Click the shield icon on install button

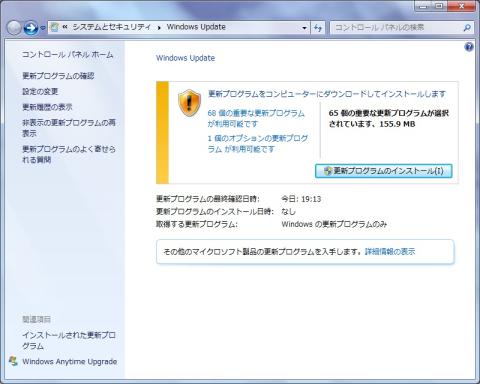click(x=328, y=171)
